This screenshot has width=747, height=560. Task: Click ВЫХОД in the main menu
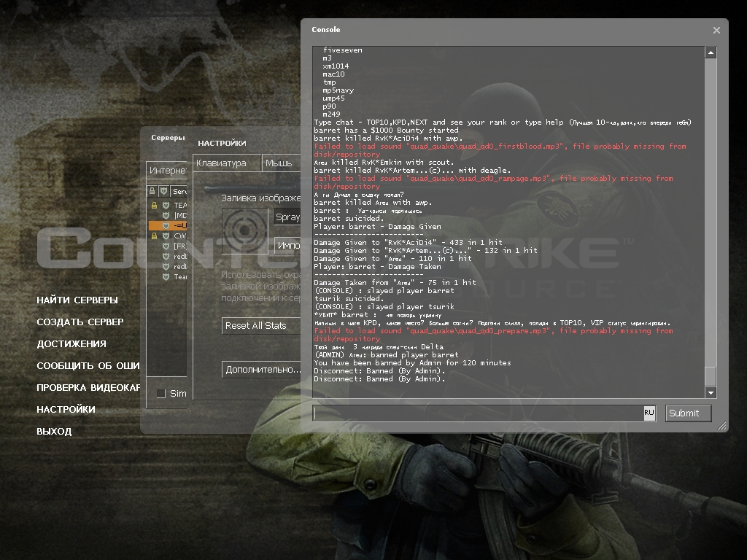(54, 432)
